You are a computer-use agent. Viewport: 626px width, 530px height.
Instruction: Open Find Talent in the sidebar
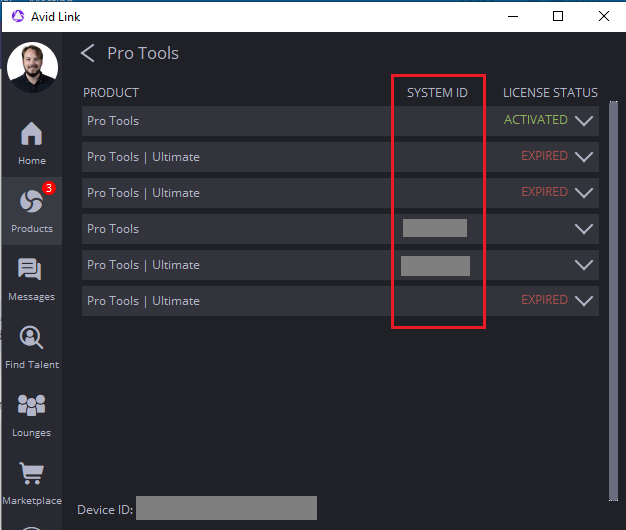pos(32,347)
